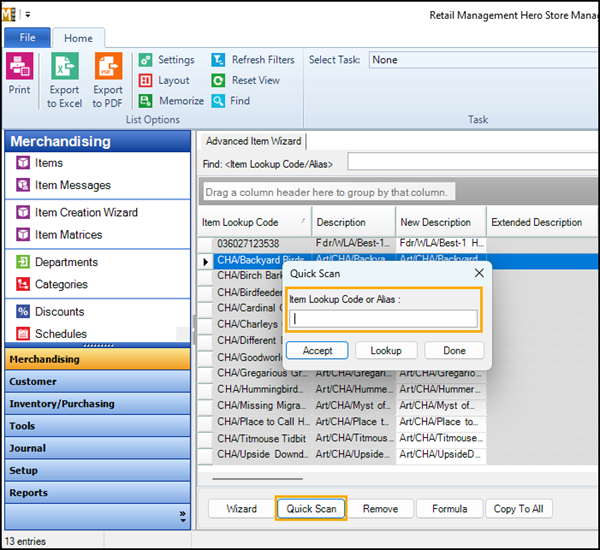This screenshot has width=600, height=550.
Task: Click the row indicator arrow for CHA/Backyard Birds
Action: coord(205,262)
